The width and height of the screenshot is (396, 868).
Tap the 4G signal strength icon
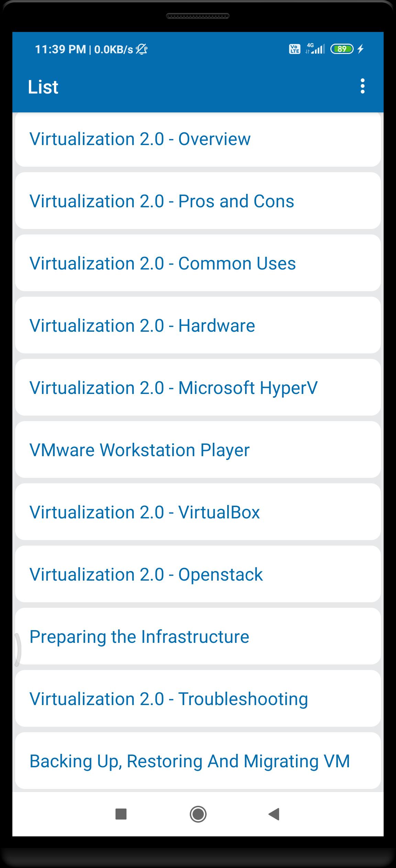pyautogui.click(x=315, y=48)
